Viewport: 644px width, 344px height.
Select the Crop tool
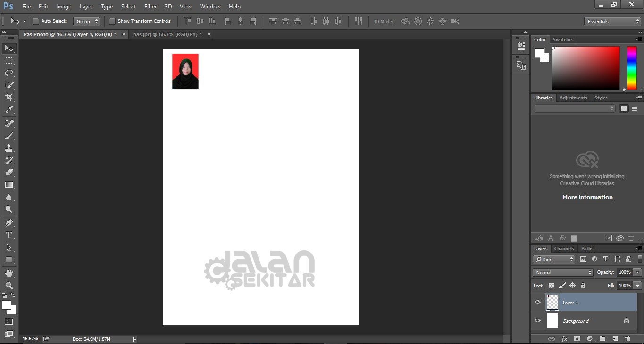[x=8, y=98]
